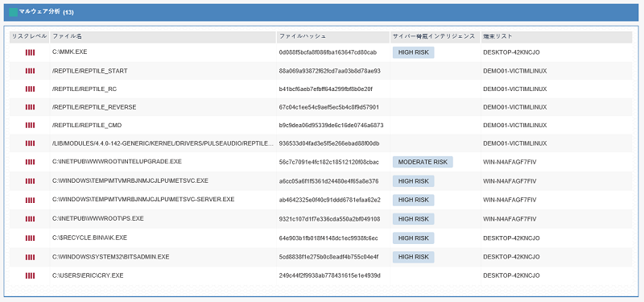
Task: Click risk level bars for REPTILE_CMD row
Action: [x=30, y=126]
